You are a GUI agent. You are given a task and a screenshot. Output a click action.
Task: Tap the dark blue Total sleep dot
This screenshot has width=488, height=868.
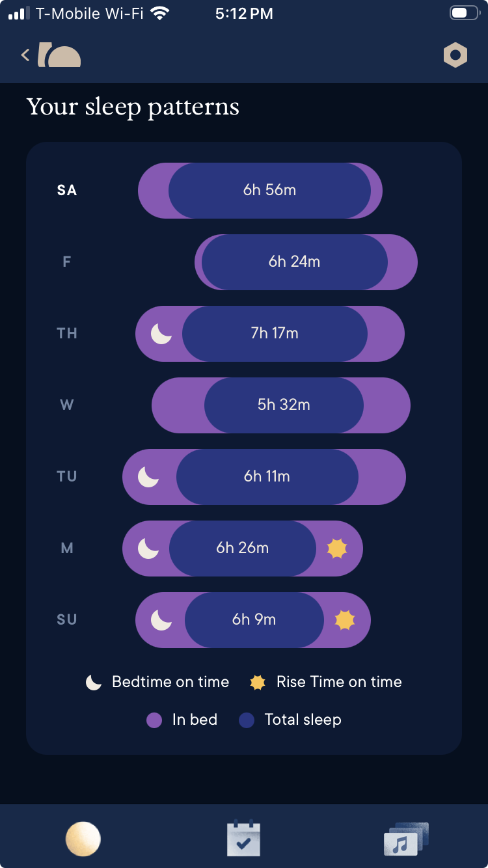(x=247, y=720)
